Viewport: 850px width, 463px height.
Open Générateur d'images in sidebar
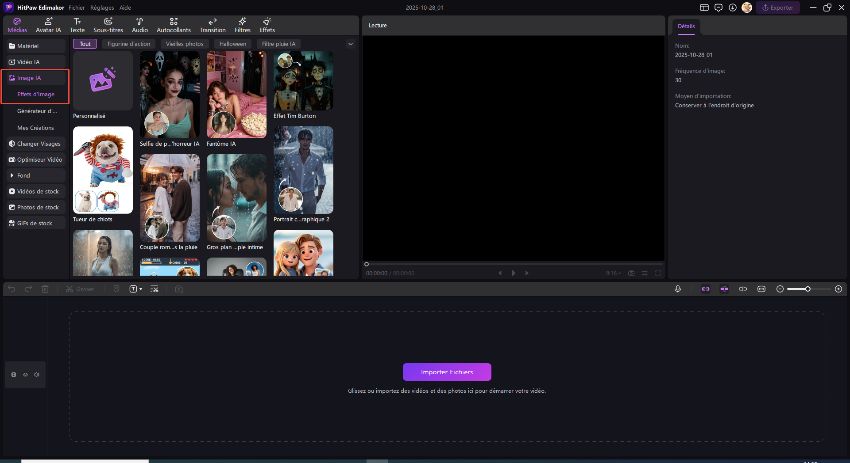click(37, 111)
